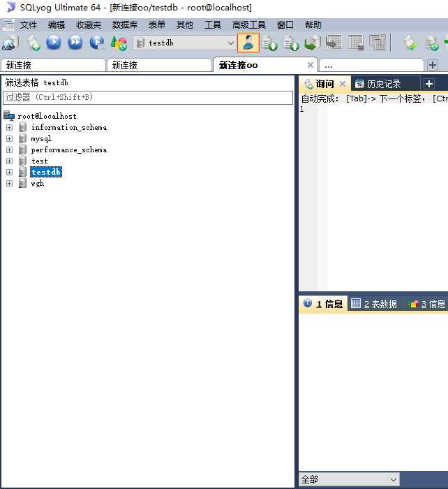Click the info icon on 1 信息 tab
The image size is (448, 489).
pyautogui.click(x=307, y=303)
